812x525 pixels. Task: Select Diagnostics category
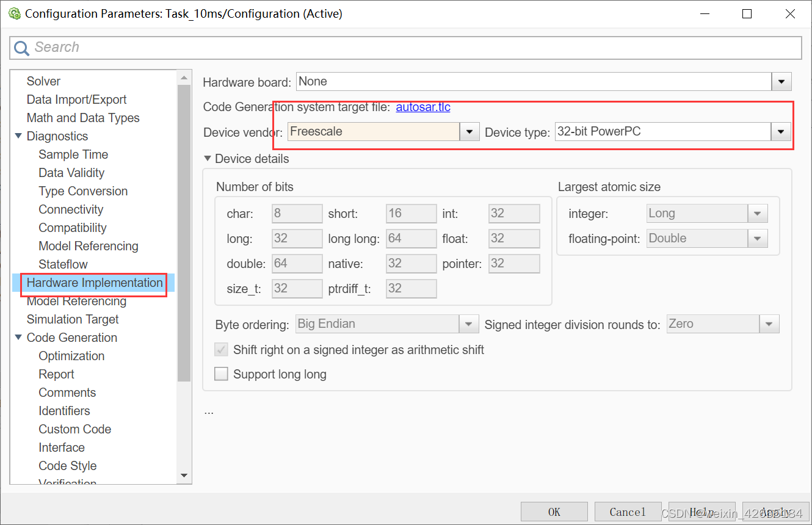pyautogui.click(x=57, y=136)
